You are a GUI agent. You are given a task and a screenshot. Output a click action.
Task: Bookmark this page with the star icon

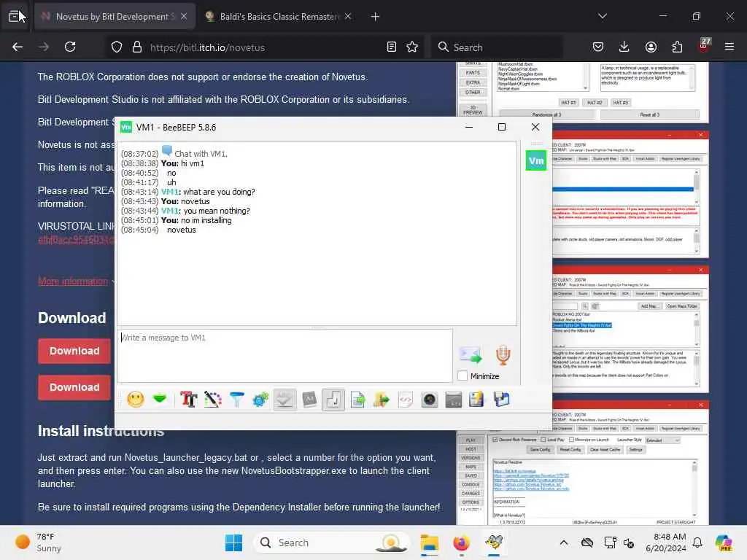pyautogui.click(x=412, y=47)
